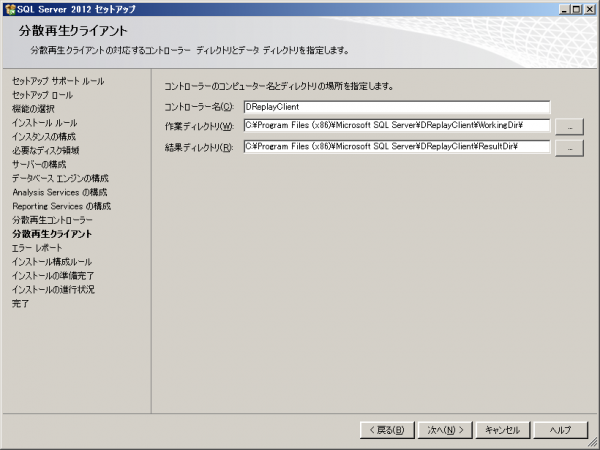Viewport: 600px width, 450px height.
Task: Select エラー レポート in the step list
Action: pyautogui.click(x=37, y=248)
